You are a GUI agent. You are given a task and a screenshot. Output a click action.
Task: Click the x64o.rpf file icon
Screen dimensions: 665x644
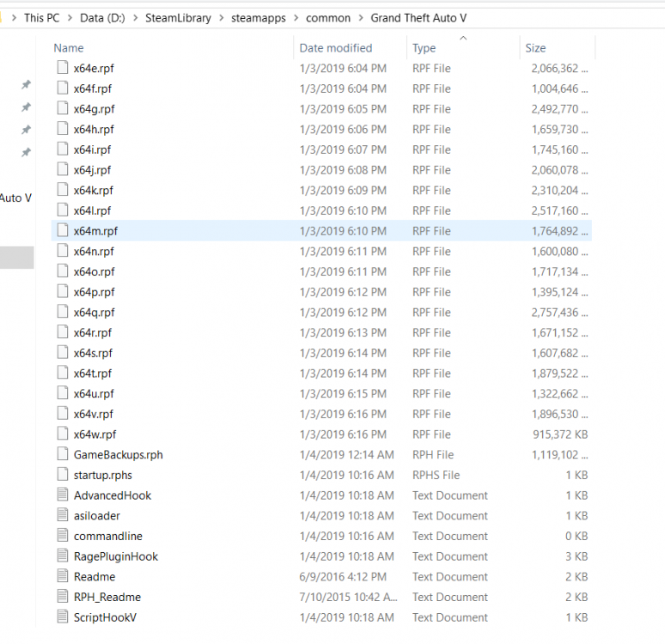(x=63, y=271)
